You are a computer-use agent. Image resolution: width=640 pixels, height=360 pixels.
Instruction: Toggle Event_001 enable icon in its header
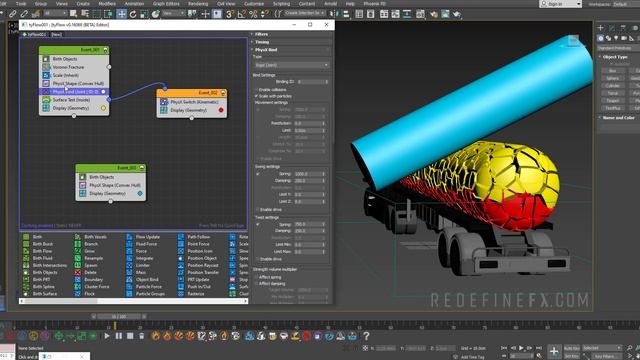[x=106, y=50]
